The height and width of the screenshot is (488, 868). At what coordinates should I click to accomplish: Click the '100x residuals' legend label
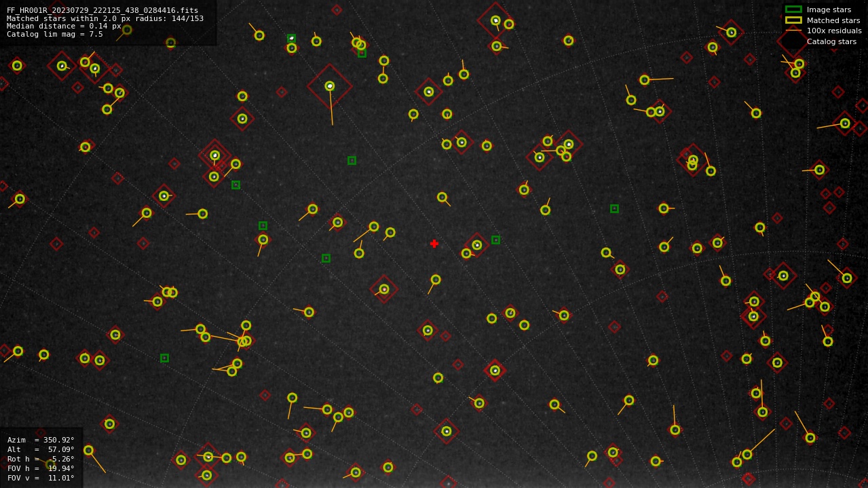[834, 31]
